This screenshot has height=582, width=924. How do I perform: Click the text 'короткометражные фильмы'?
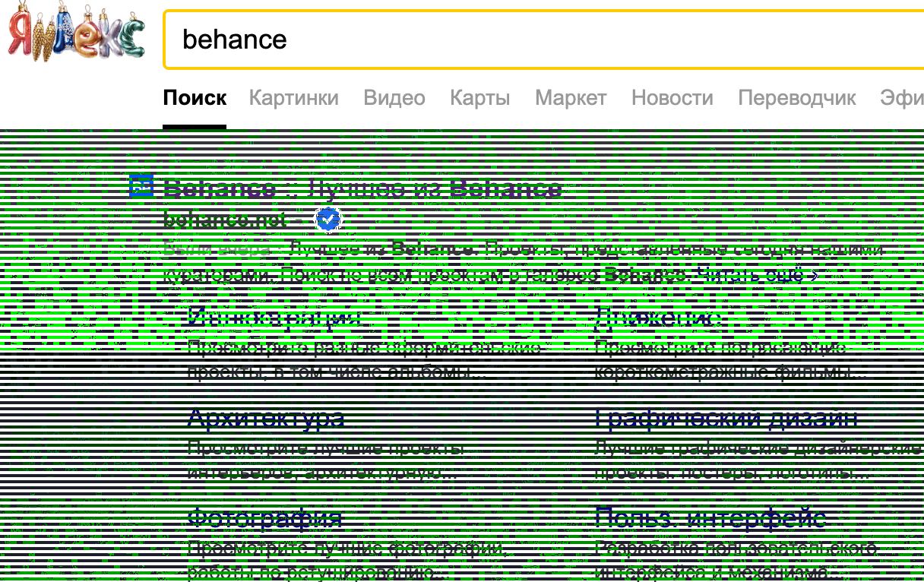731,373
